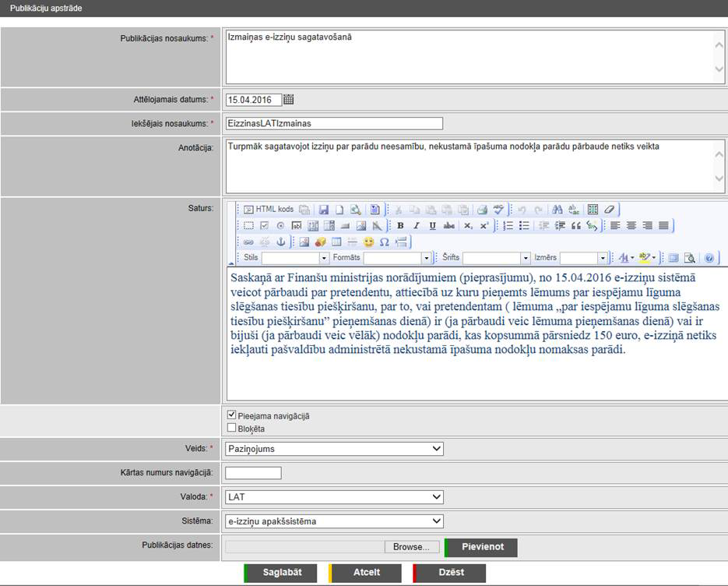Click the anchor icon in toolbar
Screen dimensions: 728x586
pos(281,242)
